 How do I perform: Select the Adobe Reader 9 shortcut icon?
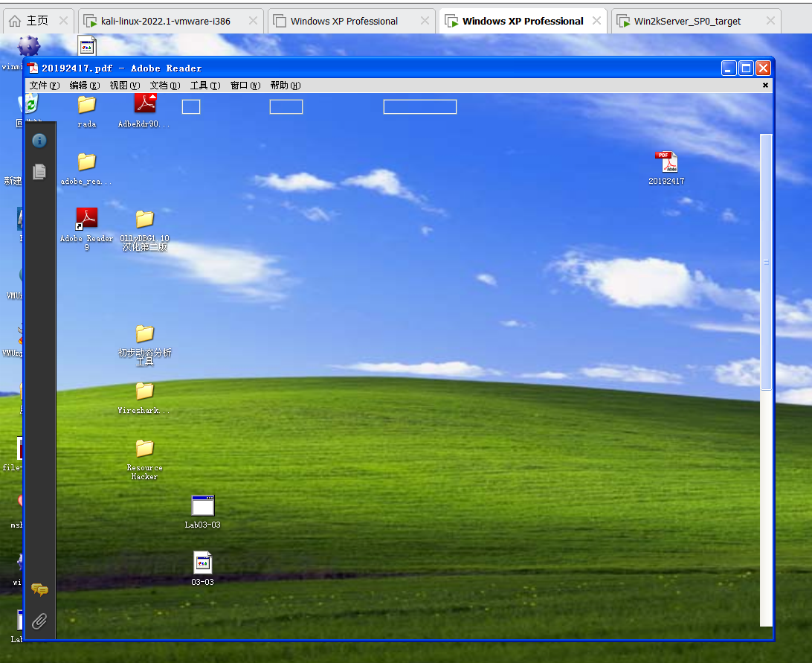click(x=86, y=218)
